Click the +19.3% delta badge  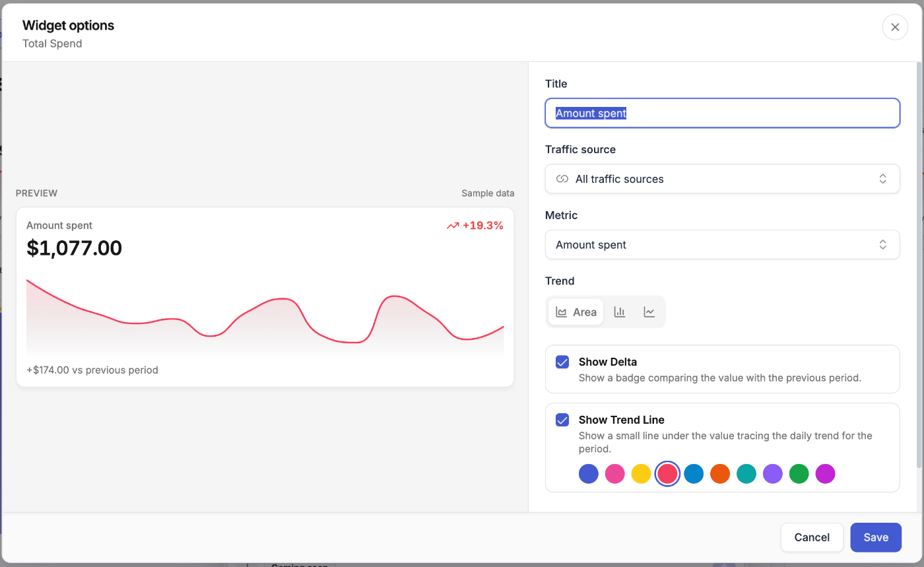475,226
